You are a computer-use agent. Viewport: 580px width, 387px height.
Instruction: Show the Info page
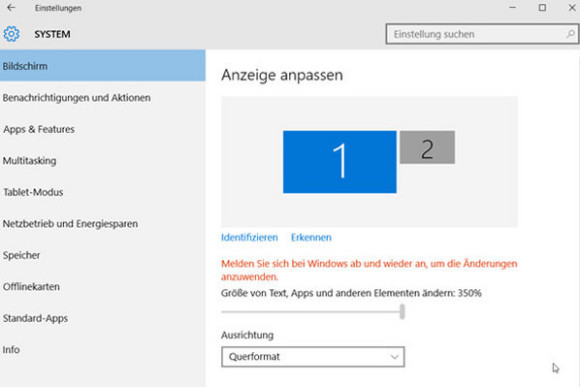pyautogui.click(x=102, y=349)
